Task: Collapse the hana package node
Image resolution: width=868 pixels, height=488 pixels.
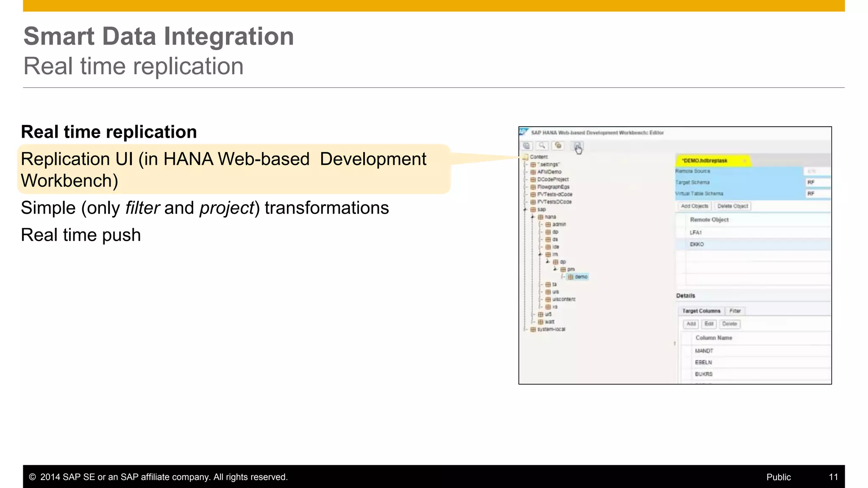Action: point(533,217)
